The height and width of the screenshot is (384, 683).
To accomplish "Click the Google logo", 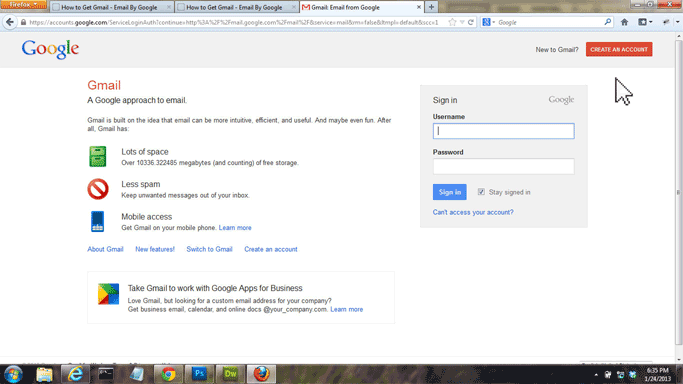I will [x=50, y=49].
